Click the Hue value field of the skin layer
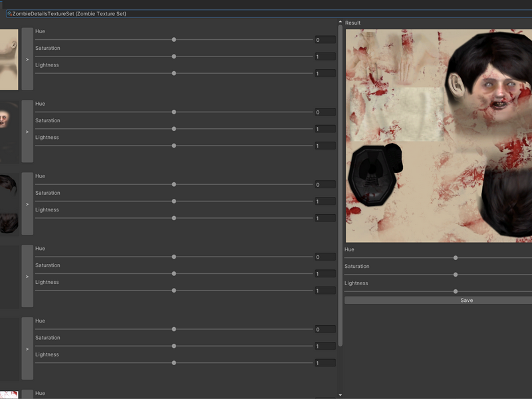 coord(325,40)
